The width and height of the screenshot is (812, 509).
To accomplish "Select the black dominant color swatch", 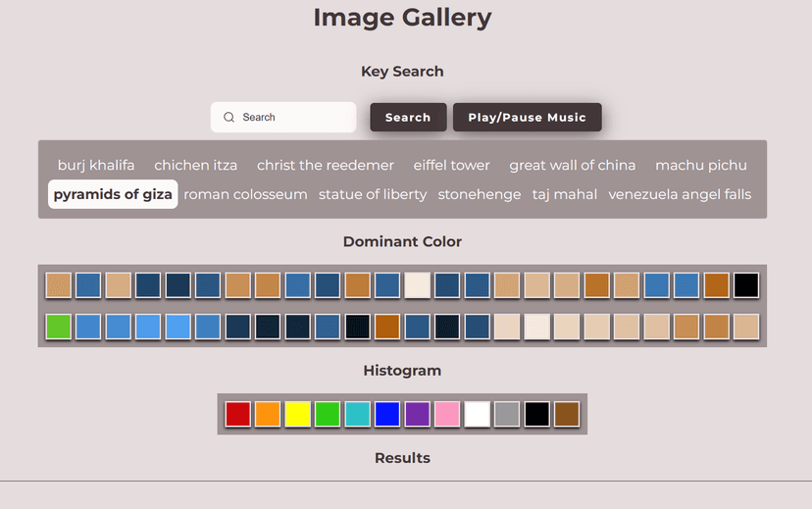I will coord(746,285).
